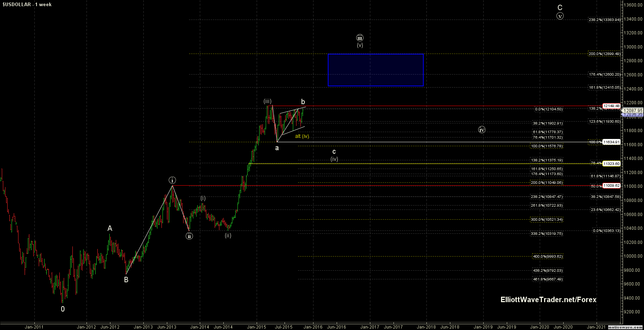The width and height of the screenshot is (644, 330).
Task: Click "Jul-2015" on the time axis
Action: 284,327
